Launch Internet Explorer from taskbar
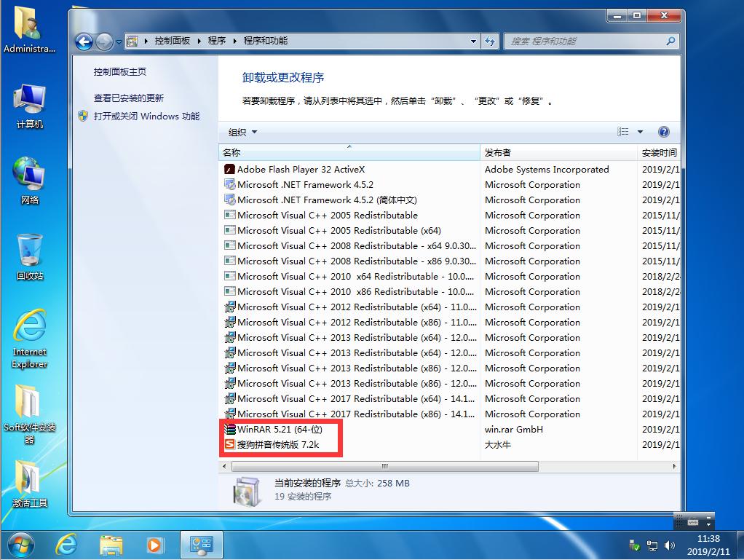Image resolution: width=744 pixels, height=560 pixels. pos(66,545)
